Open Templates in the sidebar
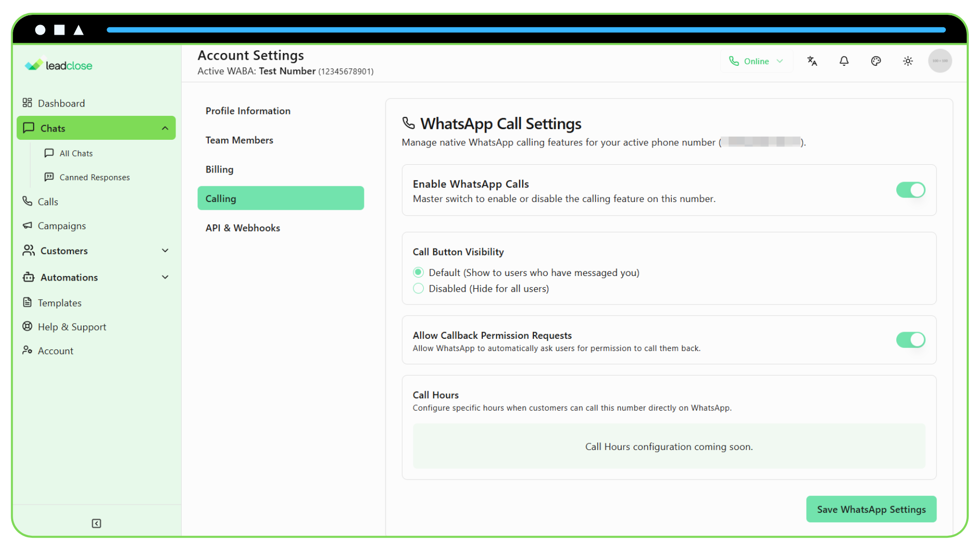The image size is (980, 551). [52, 303]
